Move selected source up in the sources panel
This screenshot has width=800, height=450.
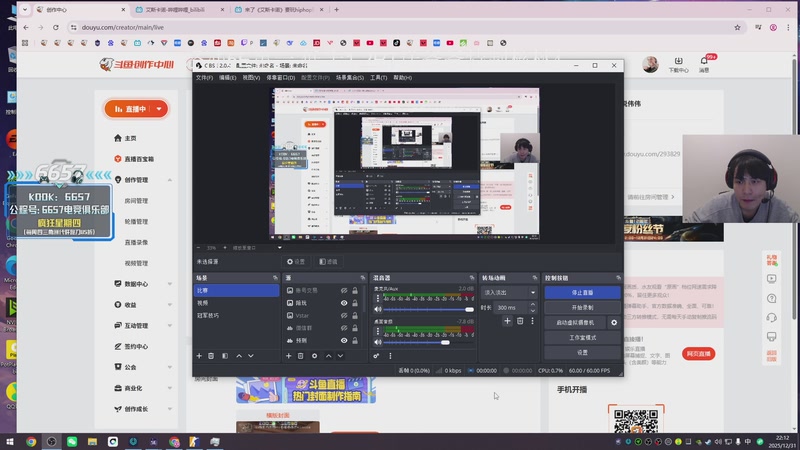click(328, 356)
